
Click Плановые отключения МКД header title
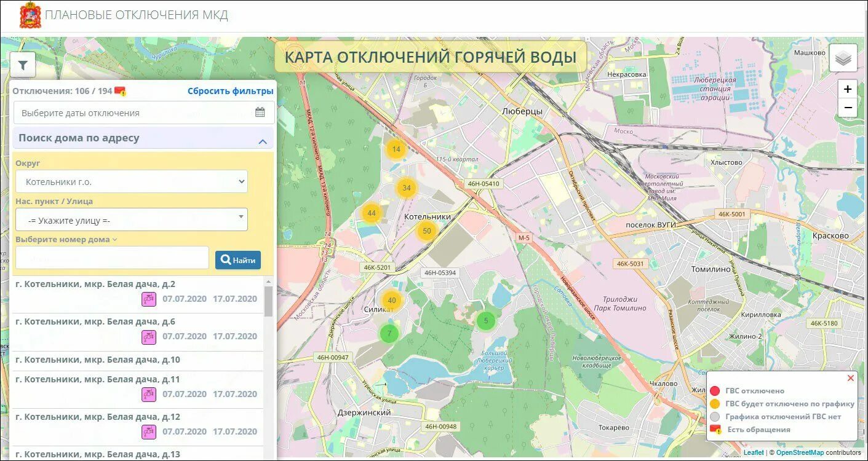137,15
